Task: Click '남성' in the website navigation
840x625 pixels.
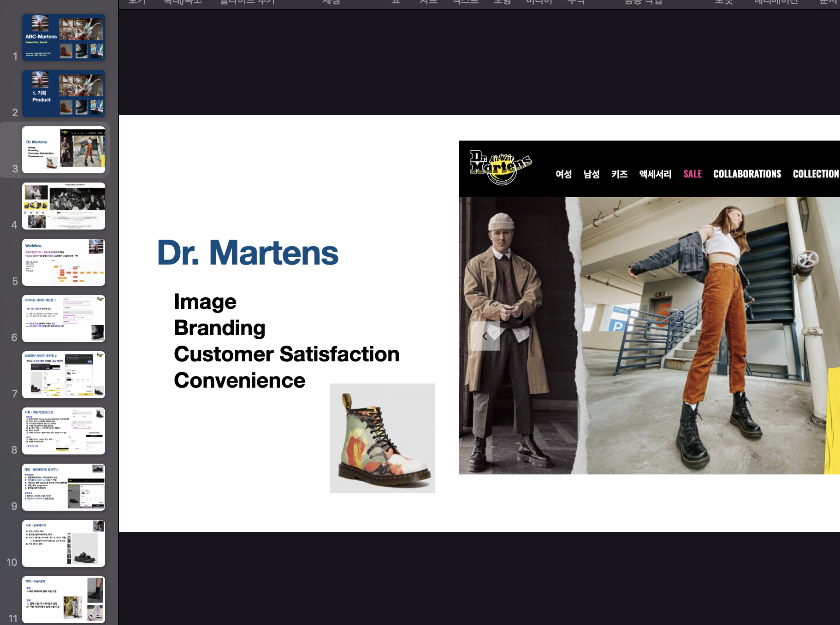Action: (x=592, y=174)
